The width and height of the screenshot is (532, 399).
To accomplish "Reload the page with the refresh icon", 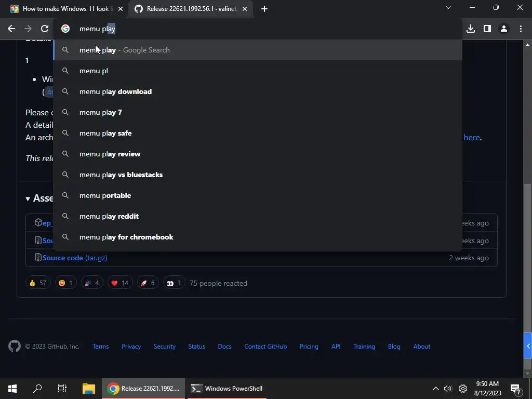I will coord(45,29).
